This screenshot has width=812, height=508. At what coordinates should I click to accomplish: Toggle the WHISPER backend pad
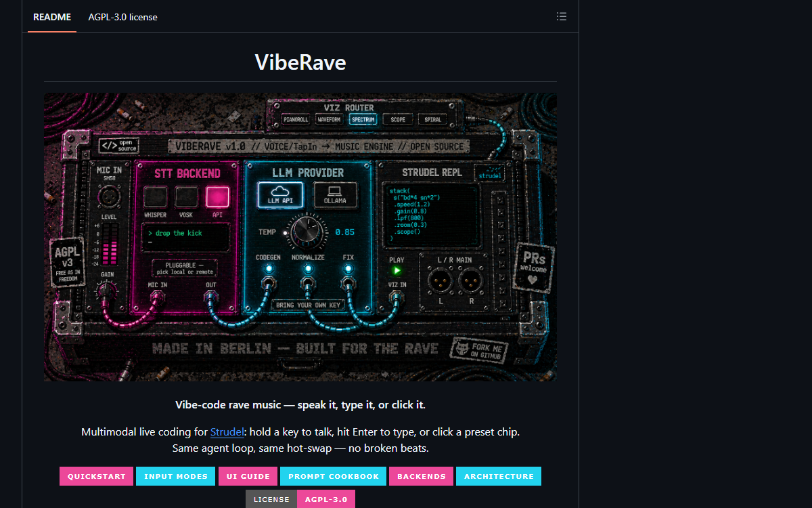[155, 196]
